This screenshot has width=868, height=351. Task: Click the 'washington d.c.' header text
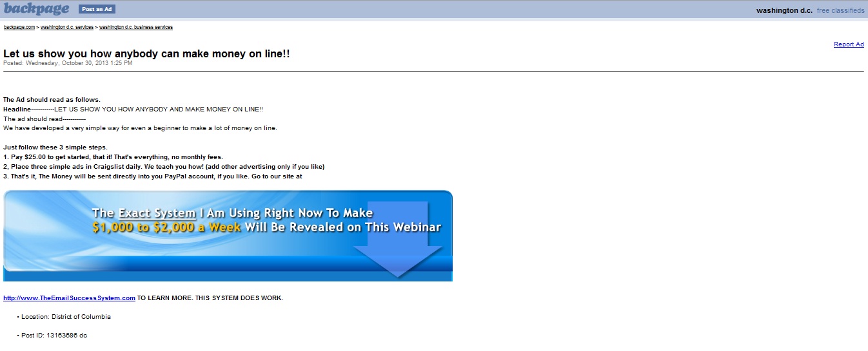pyautogui.click(x=784, y=11)
